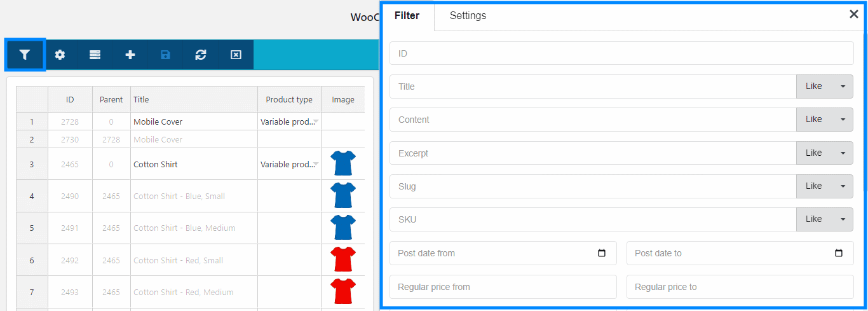The image size is (868, 311).
Task: Select row number 4 header
Action: [x=32, y=196]
